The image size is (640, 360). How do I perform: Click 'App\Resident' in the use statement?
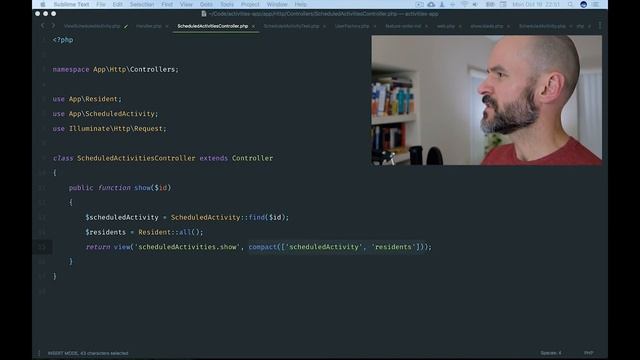[x=93, y=99]
